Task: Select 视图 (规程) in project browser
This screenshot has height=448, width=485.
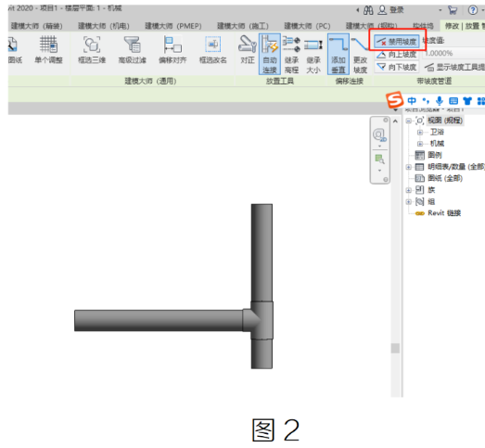Action: [445, 121]
